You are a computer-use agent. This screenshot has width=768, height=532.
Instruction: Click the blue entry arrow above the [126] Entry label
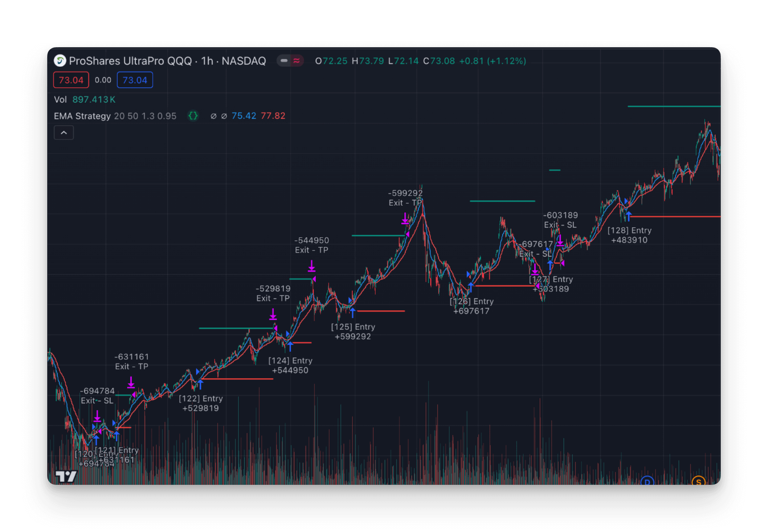(471, 287)
